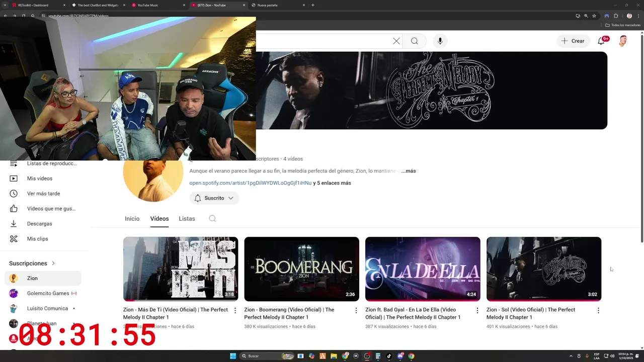Click the volume icon in system tray
644x362 pixels.
tap(612, 356)
